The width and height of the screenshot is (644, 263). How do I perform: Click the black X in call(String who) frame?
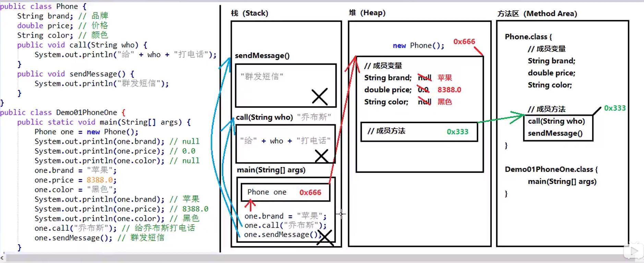(321, 156)
